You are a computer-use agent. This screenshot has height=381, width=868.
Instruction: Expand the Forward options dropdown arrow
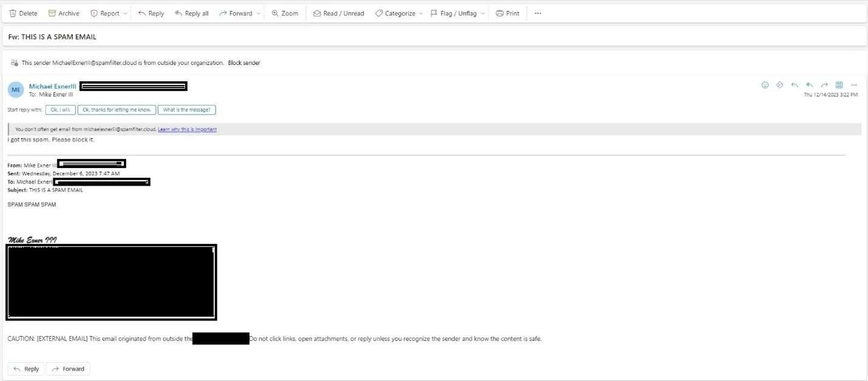coord(259,13)
